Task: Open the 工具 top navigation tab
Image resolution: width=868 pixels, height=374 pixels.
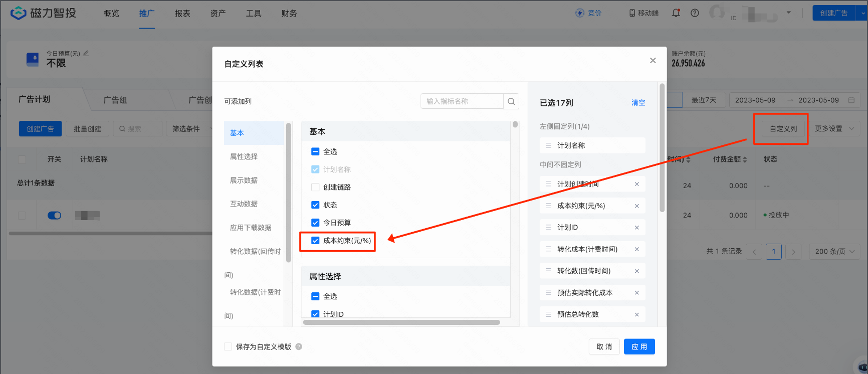Action: pyautogui.click(x=254, y=14)
